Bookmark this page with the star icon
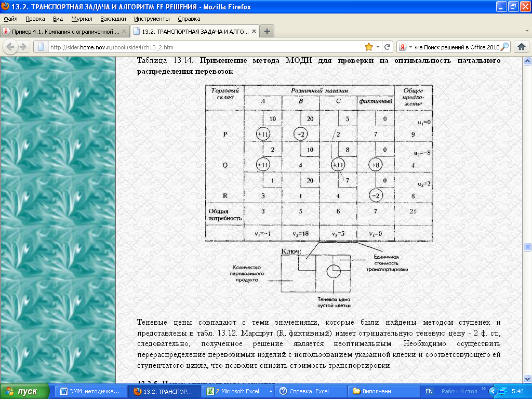Image resolution: width=532 pixels, height=399 pixels. (368, 47)
